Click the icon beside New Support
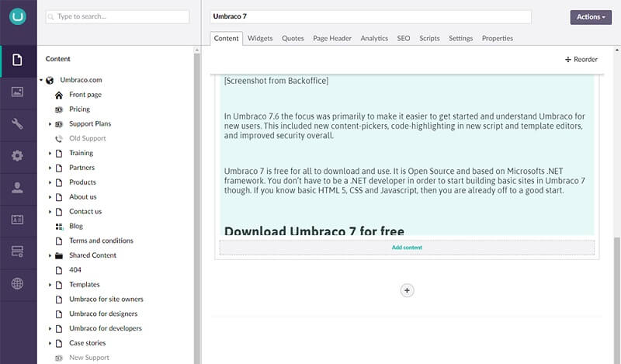This screenshot has height=364, width=621. click(x=59, y=358)
